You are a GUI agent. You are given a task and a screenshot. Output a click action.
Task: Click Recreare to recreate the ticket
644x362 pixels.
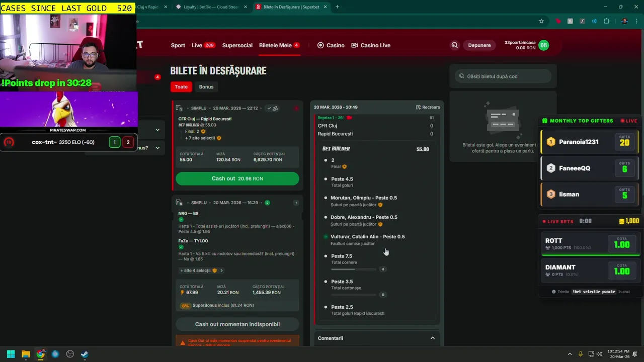click(x=428, y=107)
